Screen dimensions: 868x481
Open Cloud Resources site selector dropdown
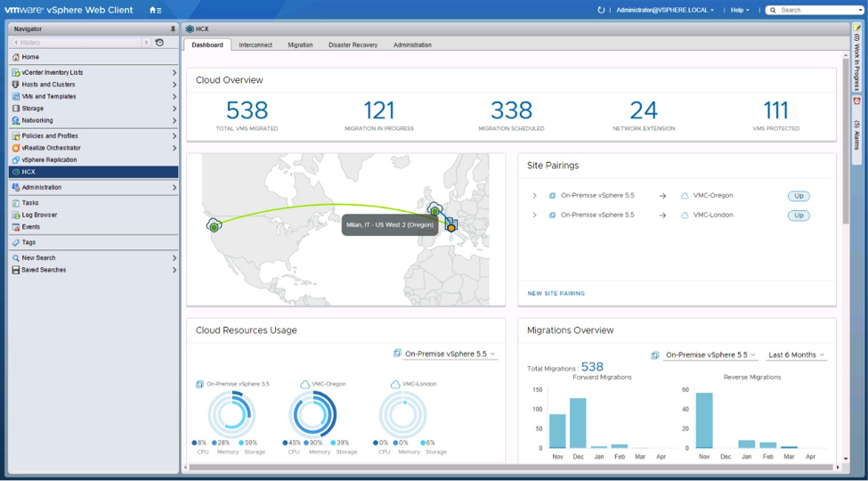[445, 354]
